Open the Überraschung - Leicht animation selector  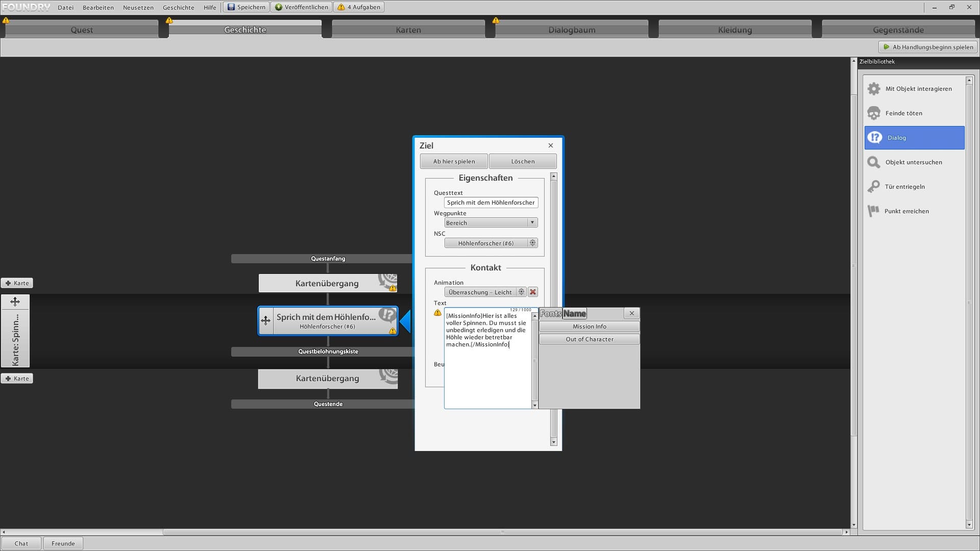click(x=480, y=292)
